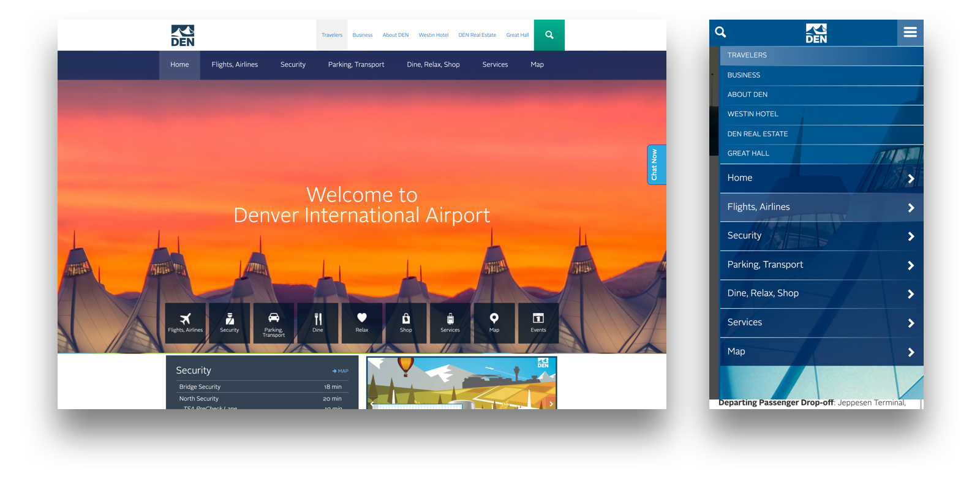
Task: Click the DEN logo in desktop header
Action: tap(183, 36)
